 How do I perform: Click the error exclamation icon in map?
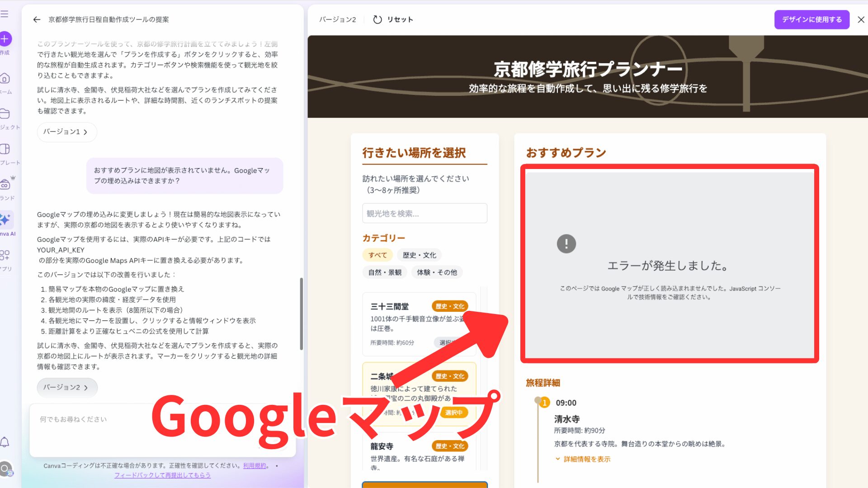[566, 244]
